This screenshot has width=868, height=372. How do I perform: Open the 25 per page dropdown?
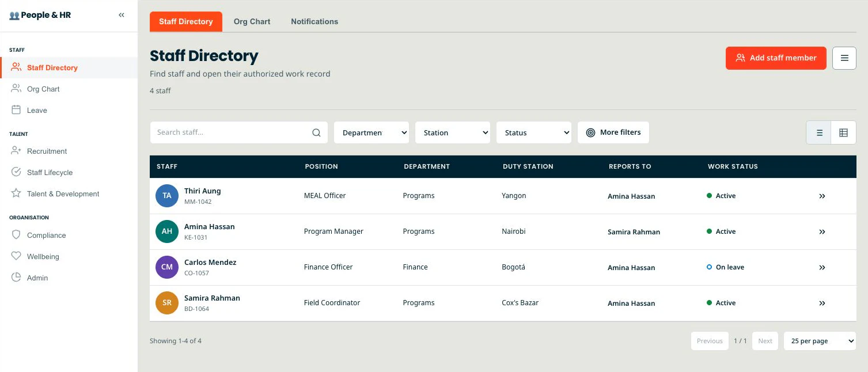[x=820, y=341]
